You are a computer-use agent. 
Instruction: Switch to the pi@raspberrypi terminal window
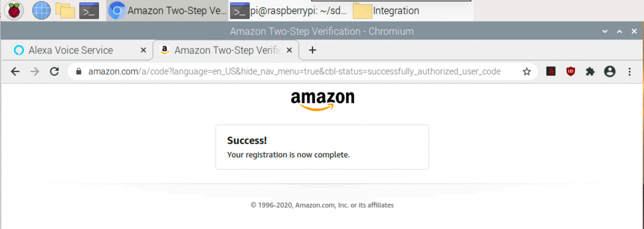click(x=290, y=10)
